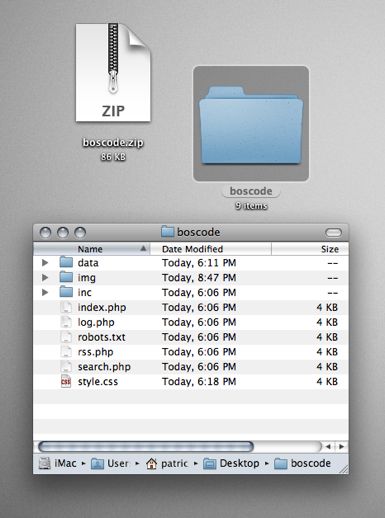Click the User folder icon in path bar

click(x=97, y=464)
